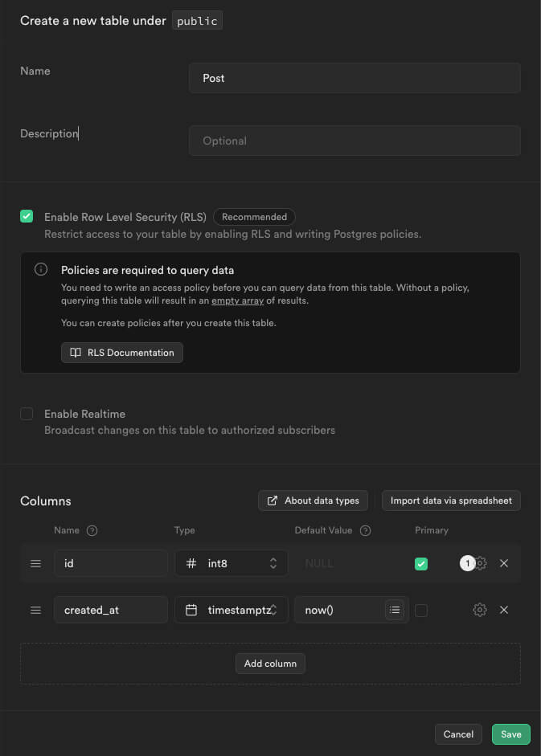Image resolution: width=541 pixels, height=756 pixels.
Task: Open the About data types link
Action: click(x=313, y=501)
